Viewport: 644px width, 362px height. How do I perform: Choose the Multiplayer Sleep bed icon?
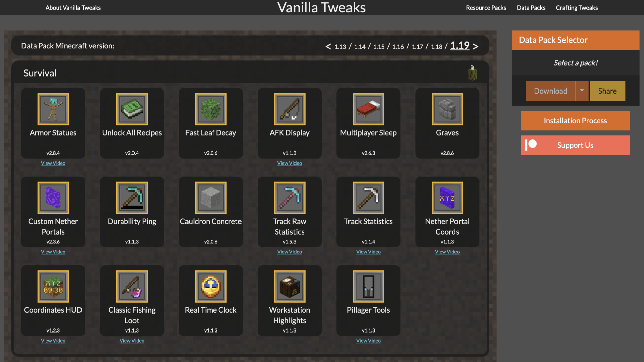368,109
